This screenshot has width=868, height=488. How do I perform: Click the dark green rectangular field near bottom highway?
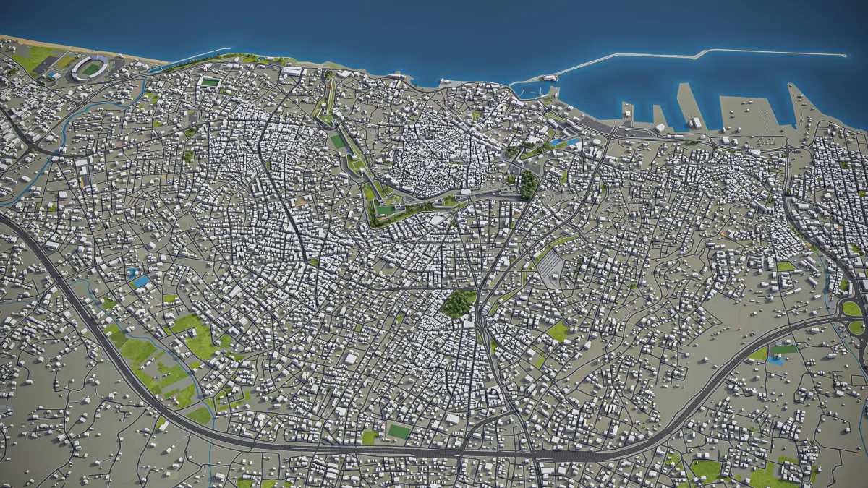pyautogui.click(x=399, y=432)
